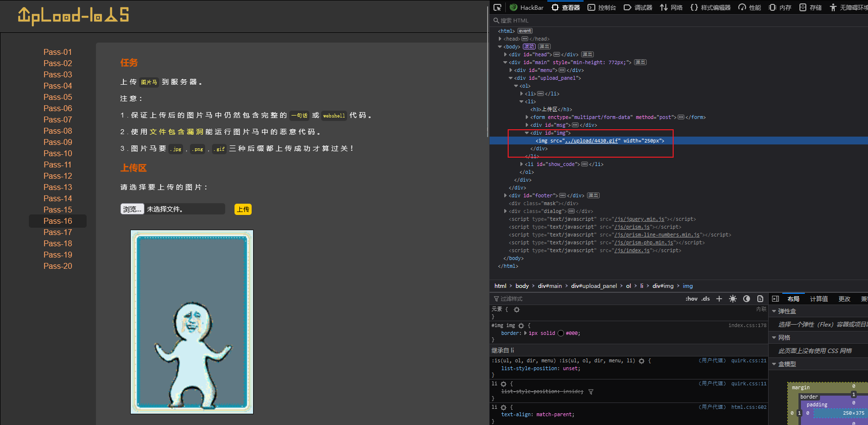Click the 滚动 badge on body tag
Viewport: 868px width, 425px height.
click(x=529, y=47)
